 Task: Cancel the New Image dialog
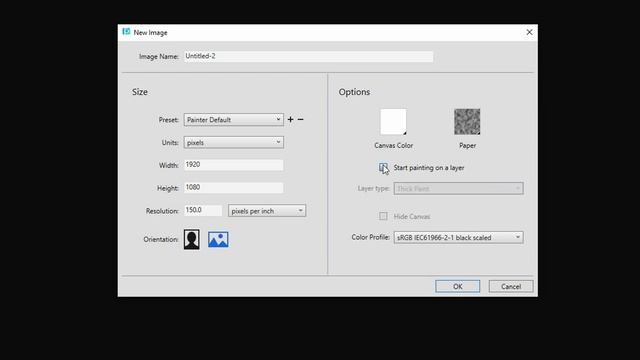[511, 287]
